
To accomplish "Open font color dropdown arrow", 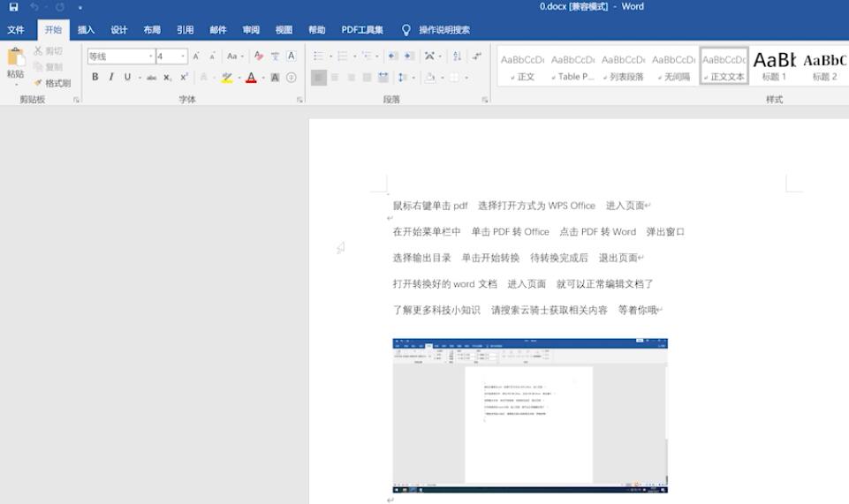I will [x=263, y=78].
